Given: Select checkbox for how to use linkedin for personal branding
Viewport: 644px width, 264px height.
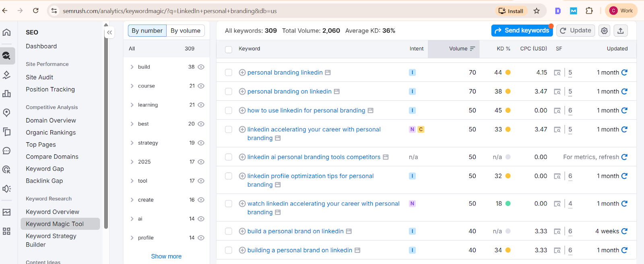Looking at the screenshot, I should (x=229, y=110).
